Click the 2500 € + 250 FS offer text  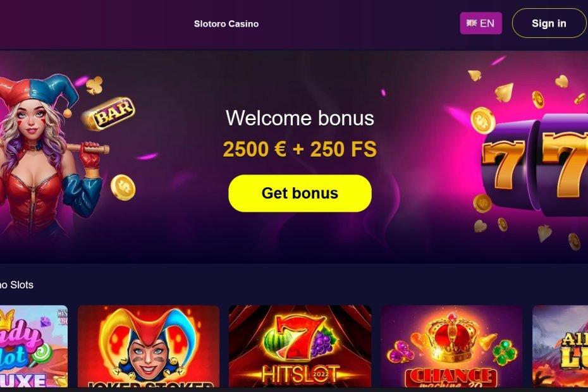coord(300,149)
